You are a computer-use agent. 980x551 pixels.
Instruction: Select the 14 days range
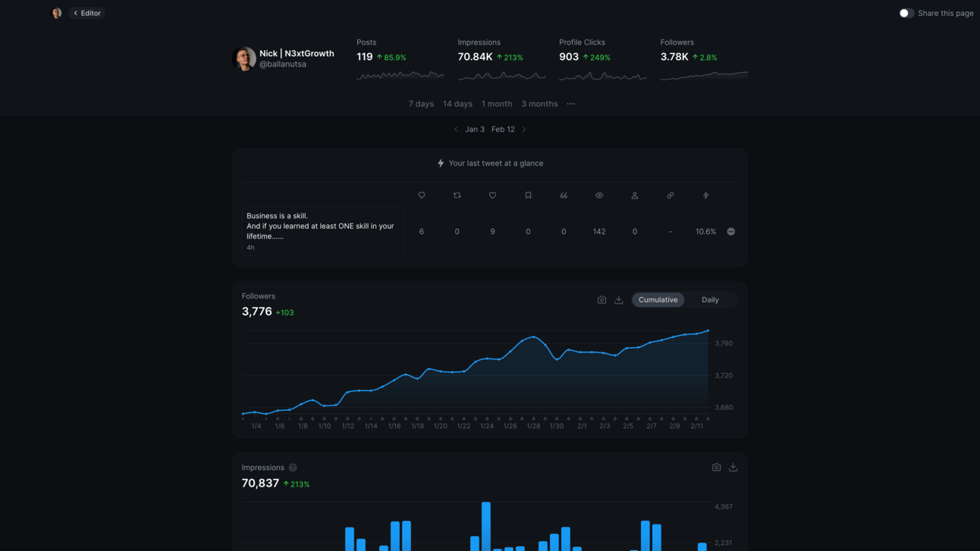click(457, 104)
